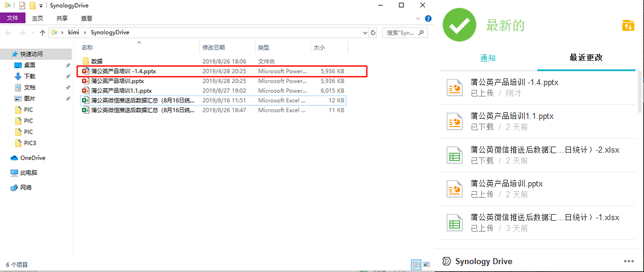This screenshot has height=272, width=644.
Task: Open the 文件 ribbon tab
Action: (13, 18)
